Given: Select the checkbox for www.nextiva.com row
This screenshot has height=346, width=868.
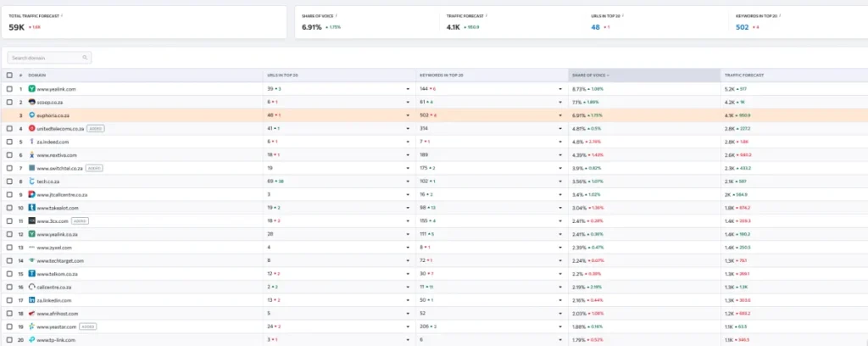Looking at the screenshot, I should [x=9, y=154].
